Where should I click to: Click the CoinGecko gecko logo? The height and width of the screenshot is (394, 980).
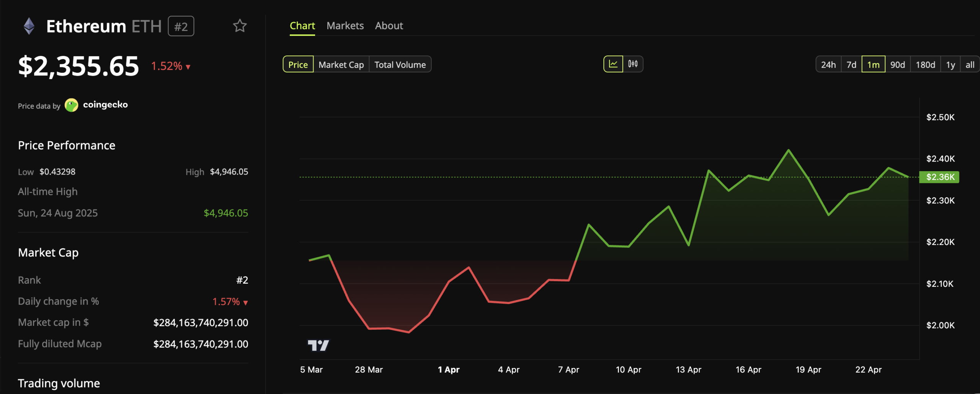click(x=72, y=105)
